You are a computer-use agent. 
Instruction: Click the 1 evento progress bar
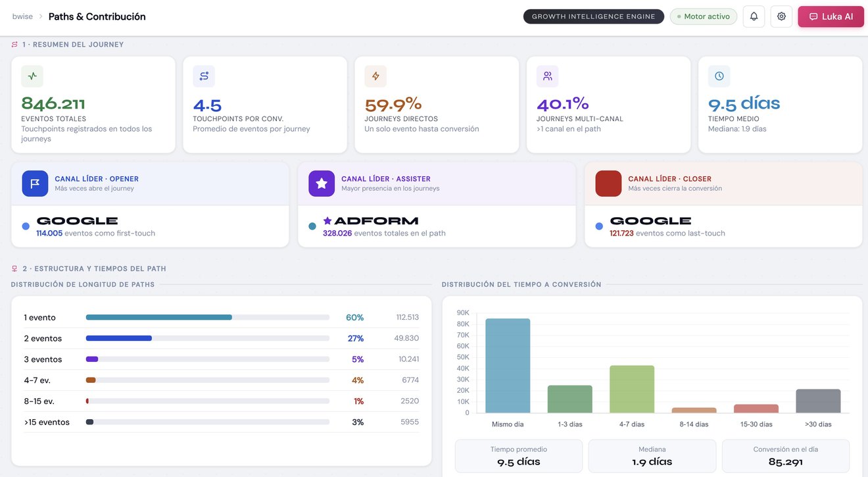pyautogui.click(x=207, y=317)
